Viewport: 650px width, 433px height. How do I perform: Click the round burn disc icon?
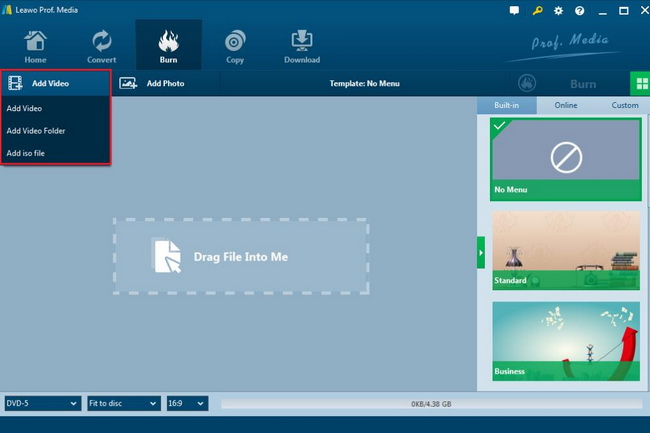[x=527, y=83]
